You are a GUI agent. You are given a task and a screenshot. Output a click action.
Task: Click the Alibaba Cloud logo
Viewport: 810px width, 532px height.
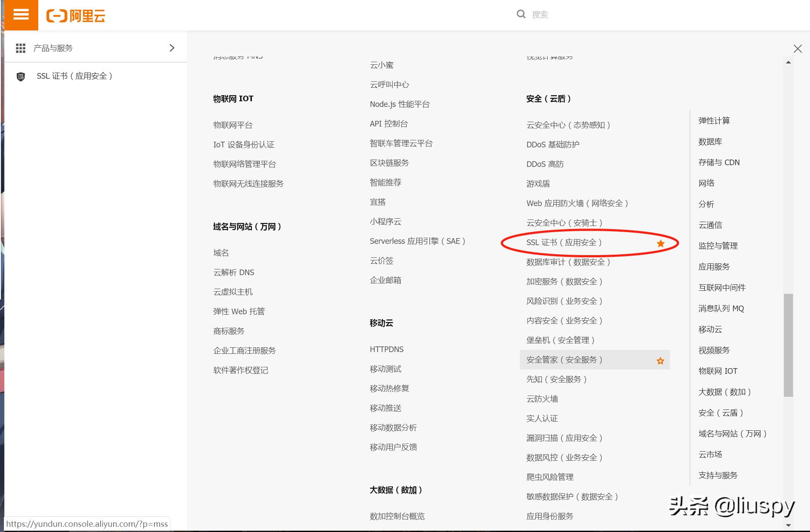(x=76, y=16)
